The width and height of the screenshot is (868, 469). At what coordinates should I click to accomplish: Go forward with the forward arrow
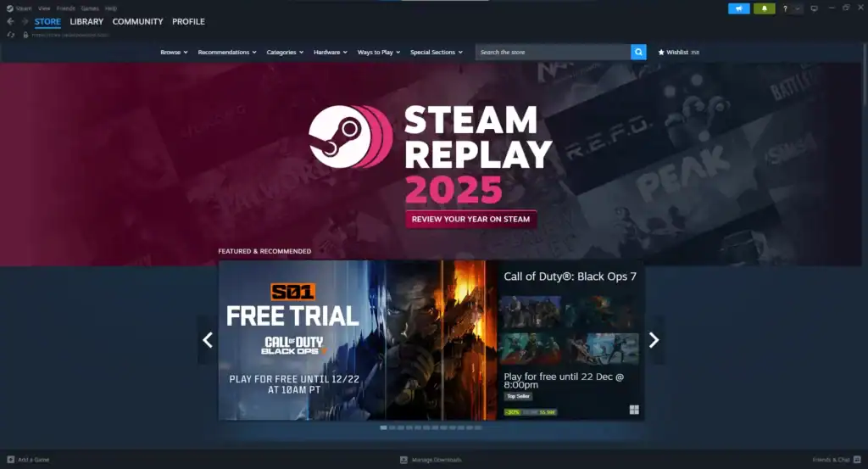coord(25,21)
